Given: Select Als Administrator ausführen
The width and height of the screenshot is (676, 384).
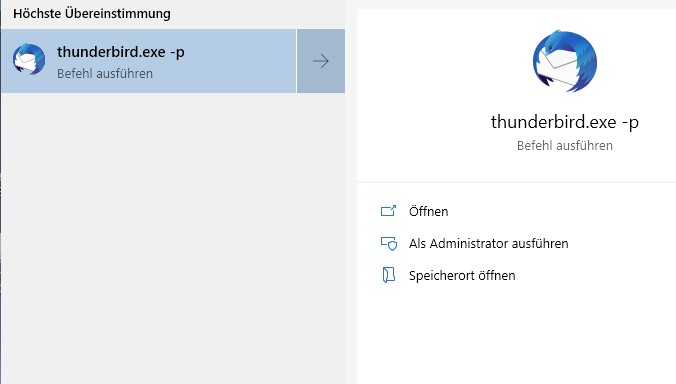Looking at the screenshot, I should [x=488, y=244].
